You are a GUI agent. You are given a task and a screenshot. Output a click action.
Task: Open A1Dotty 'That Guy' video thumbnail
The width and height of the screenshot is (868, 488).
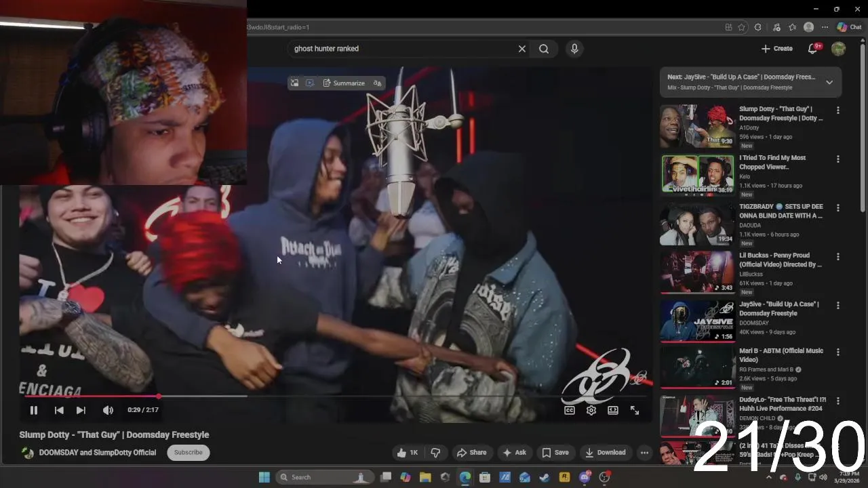[697, 126]
